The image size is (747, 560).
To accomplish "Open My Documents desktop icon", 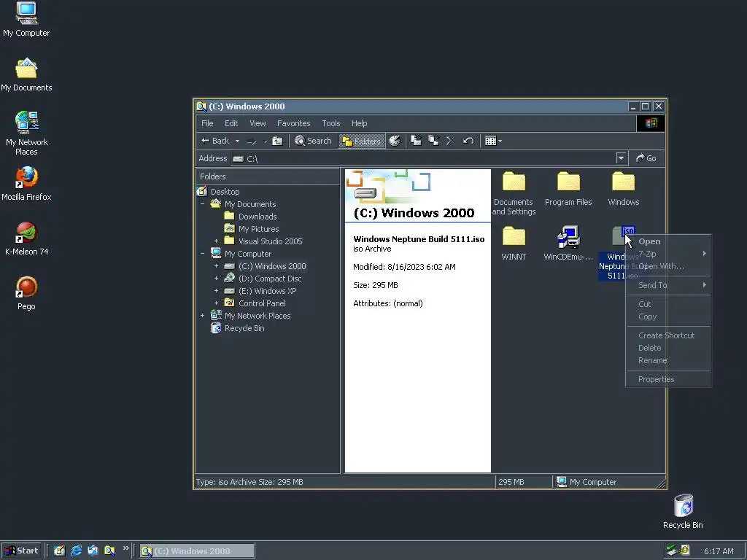I will tap(26, 75).
